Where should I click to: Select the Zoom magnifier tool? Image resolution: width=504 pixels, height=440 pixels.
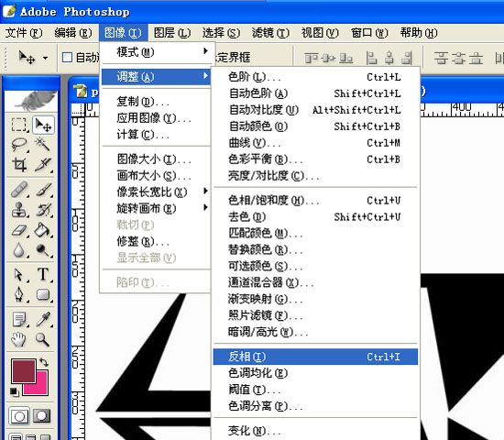click(43, 339)
